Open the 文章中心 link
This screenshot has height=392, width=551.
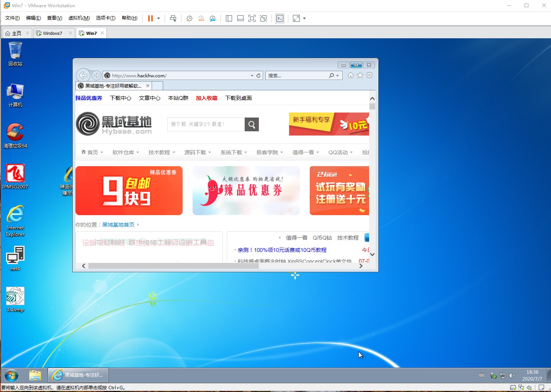150,98
